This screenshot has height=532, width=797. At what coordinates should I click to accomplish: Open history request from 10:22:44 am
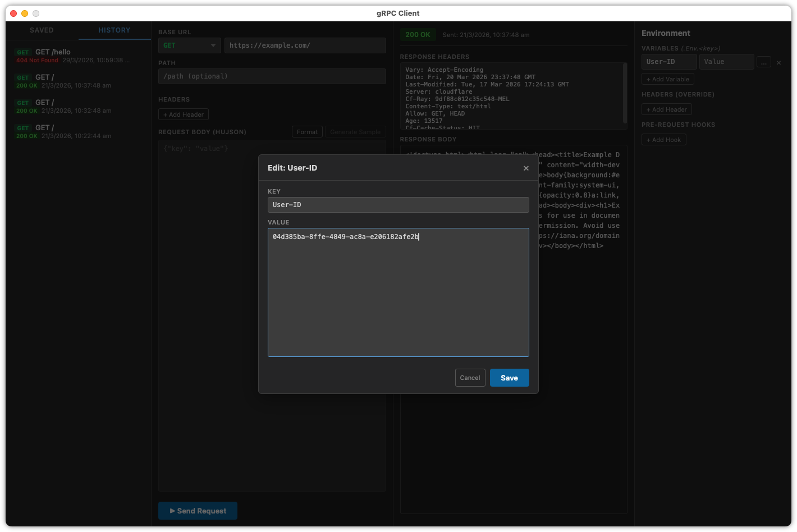pyautogui.click(x=73, y=132)
